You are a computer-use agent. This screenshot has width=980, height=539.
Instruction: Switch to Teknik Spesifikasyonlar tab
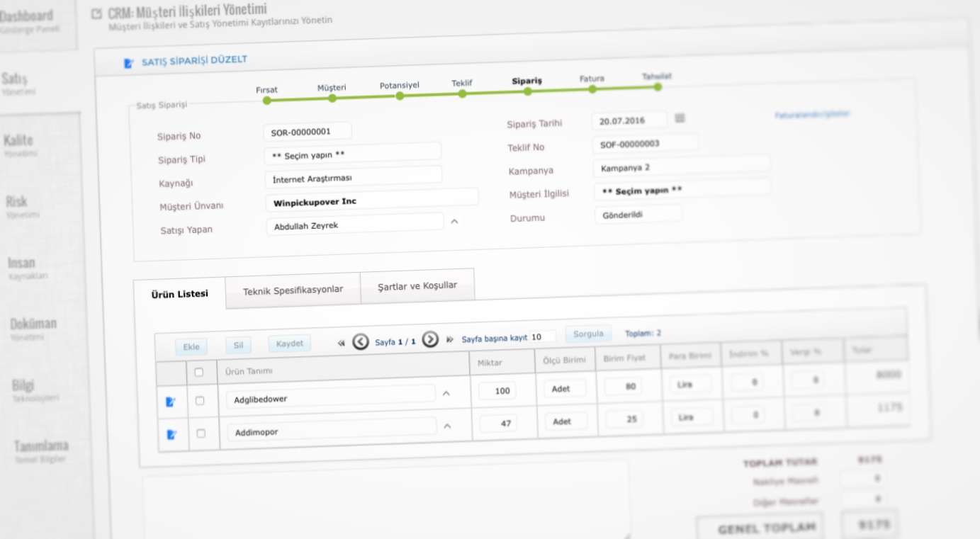click(293, 290)
